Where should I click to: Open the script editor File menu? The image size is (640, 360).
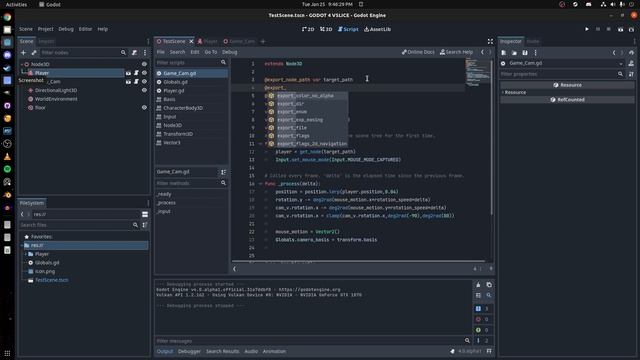(160, 52)
